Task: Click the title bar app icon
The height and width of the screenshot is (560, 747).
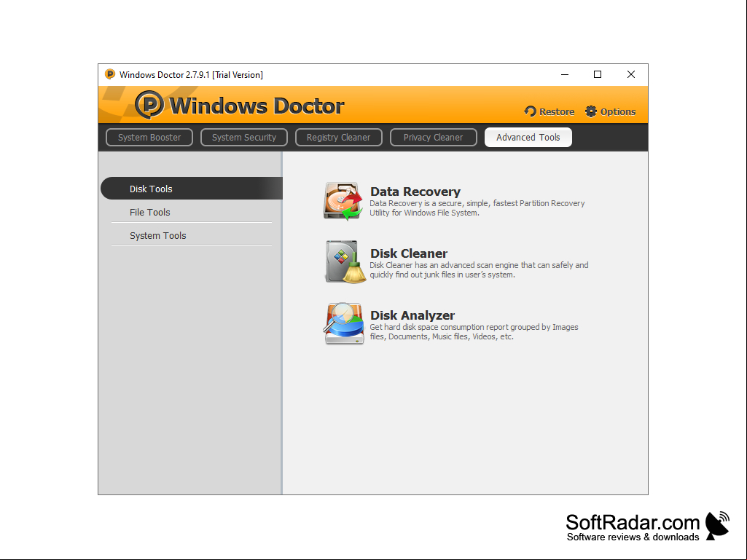Action: [110, 74]
